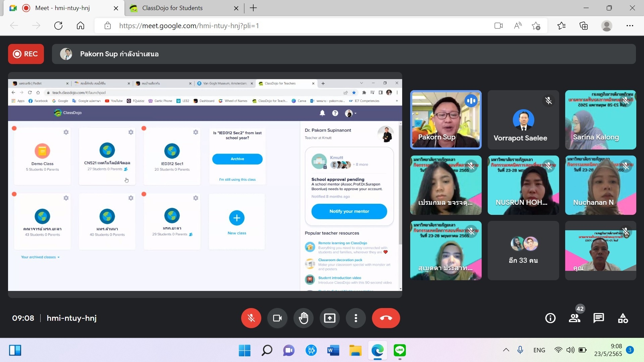
Task: Click the present screen icon
Action: click(329, 318)
